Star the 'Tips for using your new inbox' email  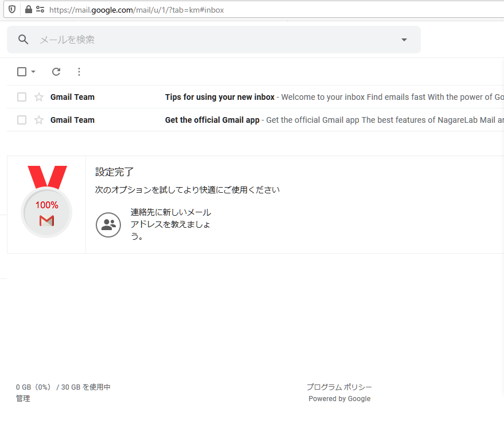(39, 97)
